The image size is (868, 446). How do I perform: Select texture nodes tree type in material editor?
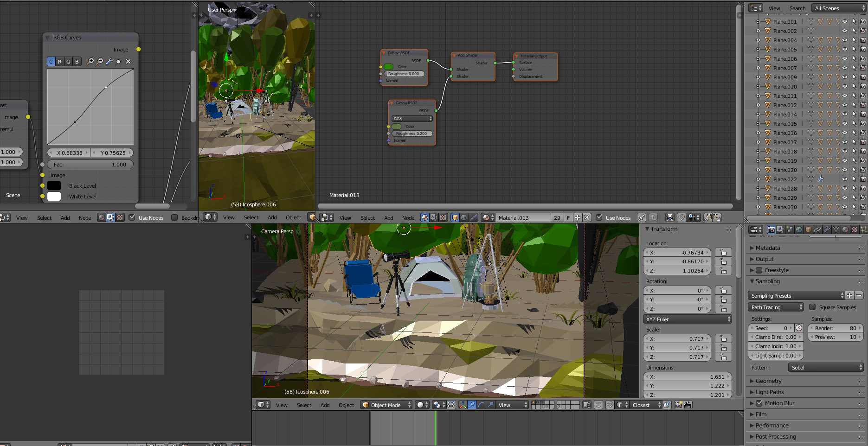click(443, 217)
